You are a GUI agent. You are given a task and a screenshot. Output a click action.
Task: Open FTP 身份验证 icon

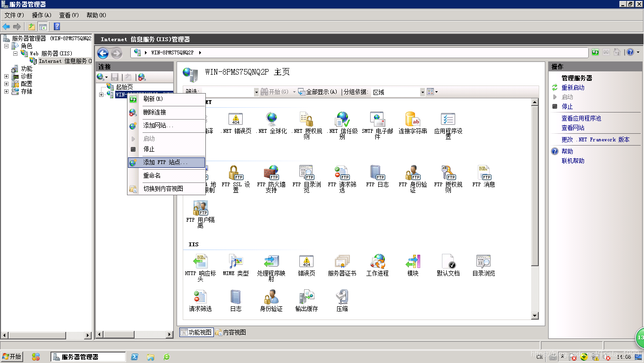413,172
